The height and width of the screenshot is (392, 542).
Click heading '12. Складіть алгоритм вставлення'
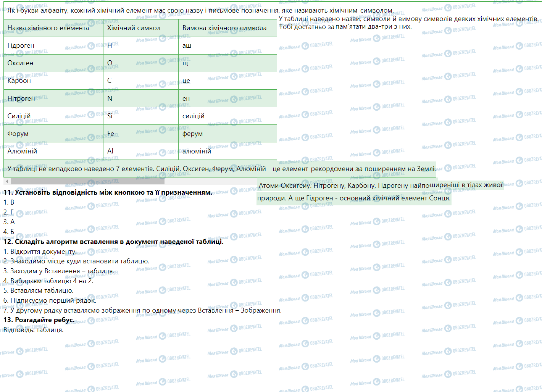(x=113, y=242)
